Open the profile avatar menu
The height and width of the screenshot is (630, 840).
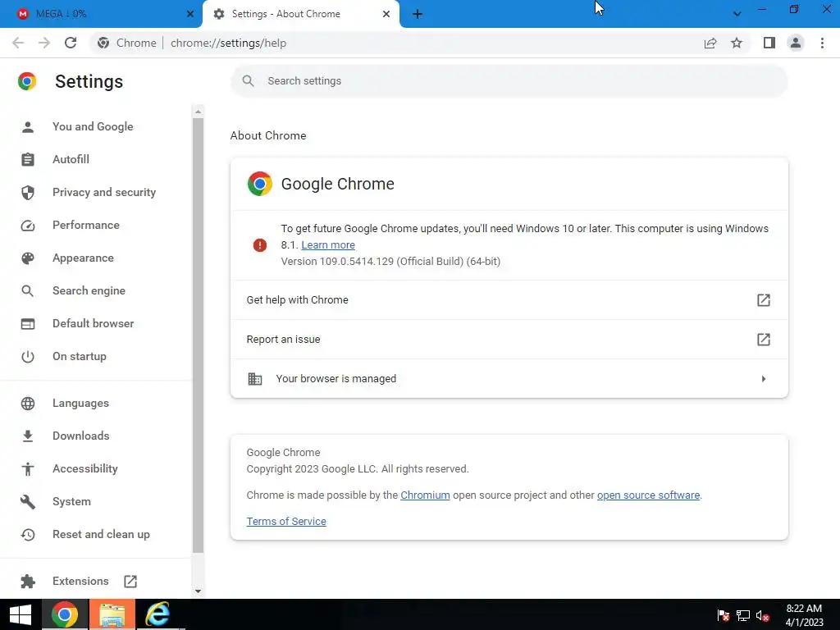tap(796, 43)
